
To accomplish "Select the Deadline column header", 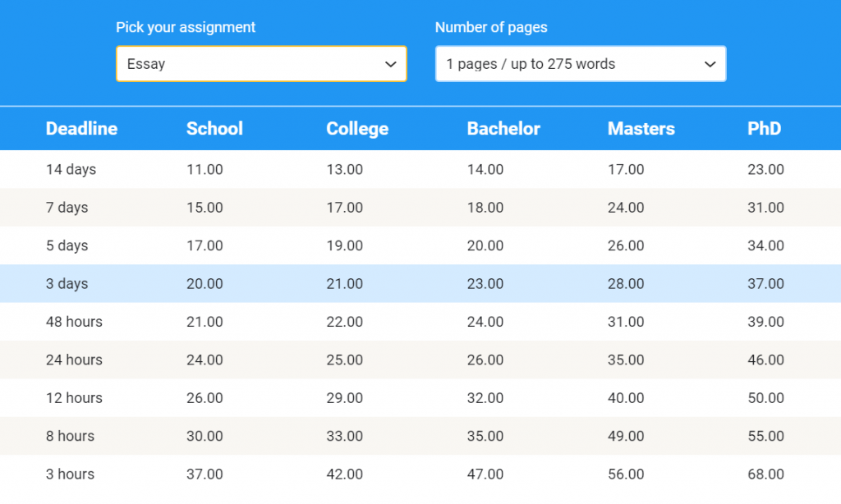I will (81, 129).
